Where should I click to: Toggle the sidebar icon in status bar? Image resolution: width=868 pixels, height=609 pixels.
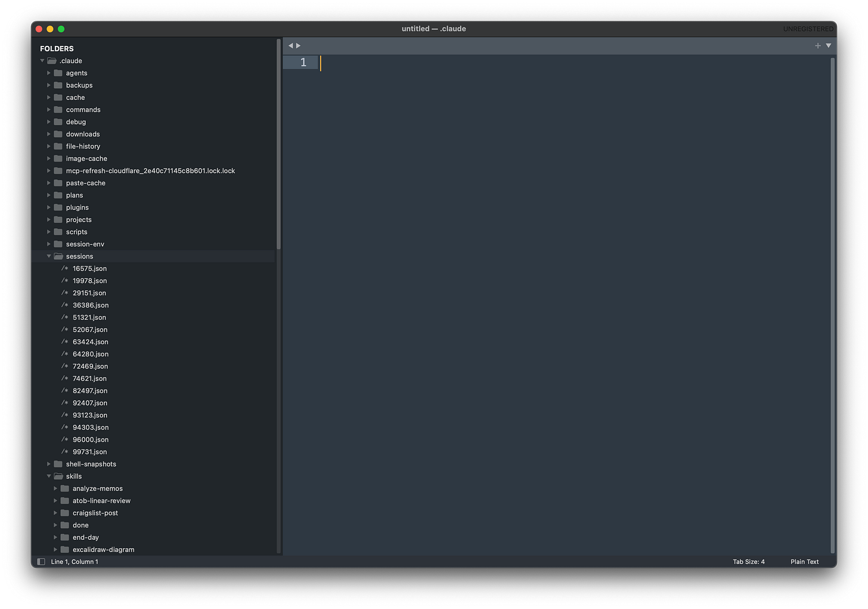(x=41, y=561)
